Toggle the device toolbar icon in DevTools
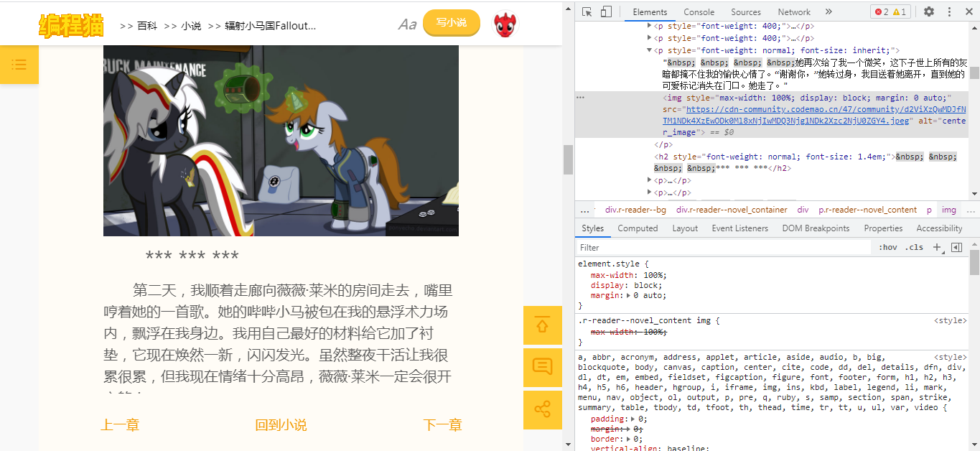Viewport: 980px width, 451px height. point(606,11)
